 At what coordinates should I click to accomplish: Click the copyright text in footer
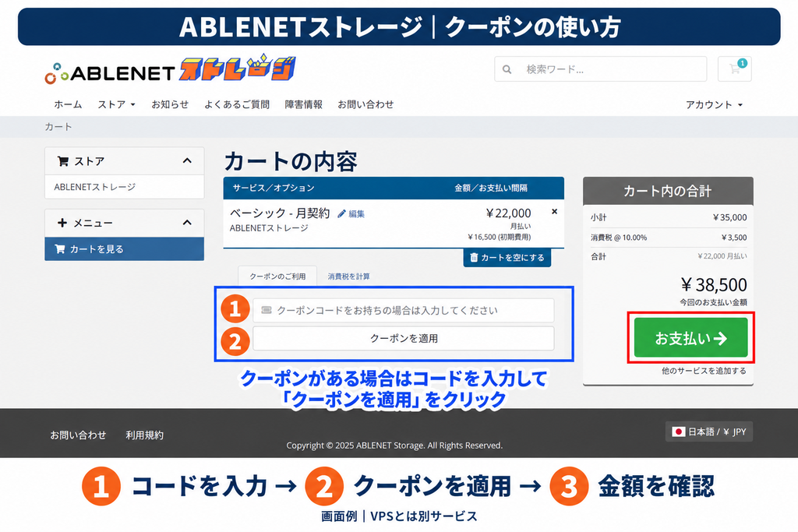point(394,445)
